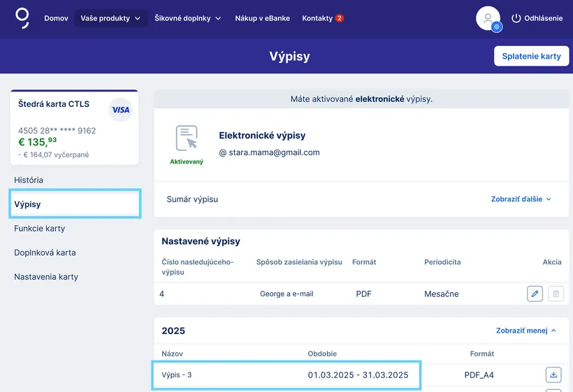Click the profile settings gear badge

point(496,27)
